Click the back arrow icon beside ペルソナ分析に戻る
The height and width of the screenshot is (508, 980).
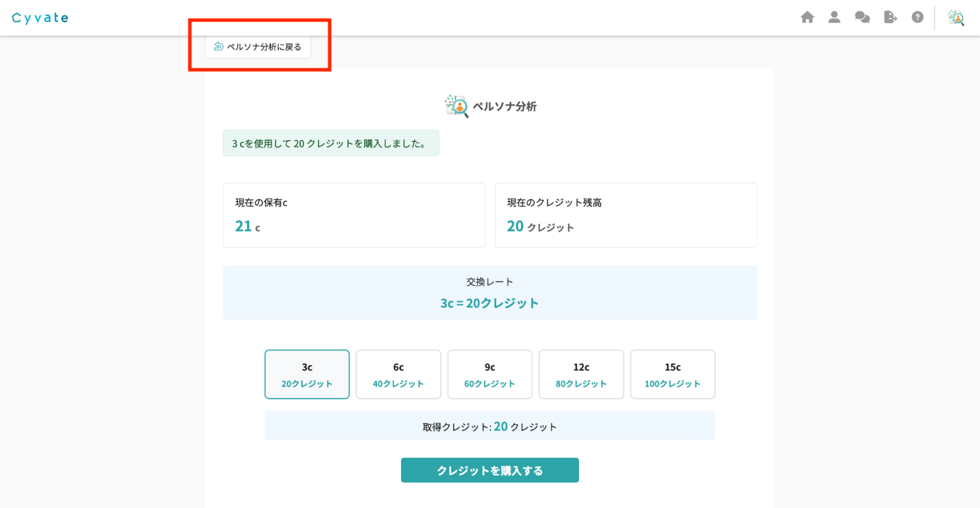click(219, 47)
